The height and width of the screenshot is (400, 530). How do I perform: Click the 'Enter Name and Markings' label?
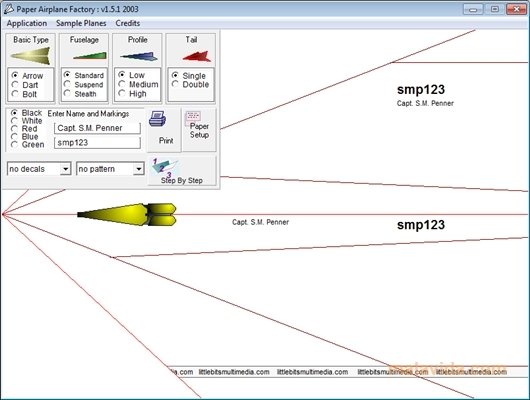click(88, 114)
